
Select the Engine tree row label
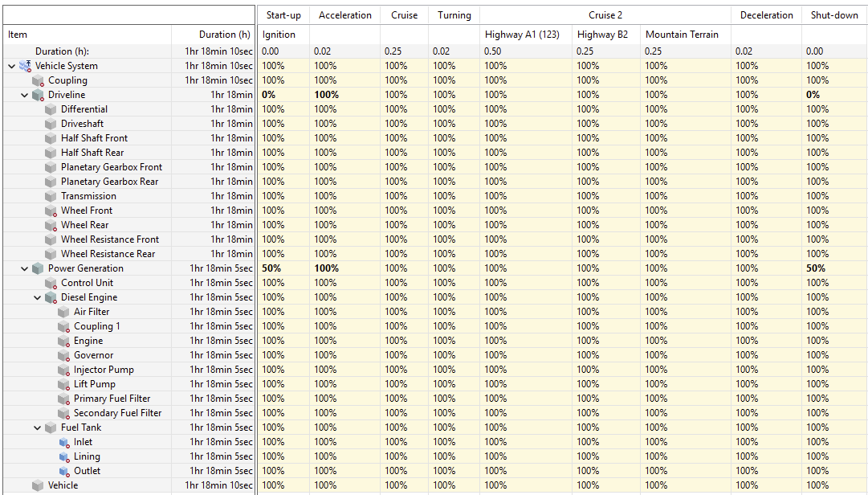tap(88, 341)
